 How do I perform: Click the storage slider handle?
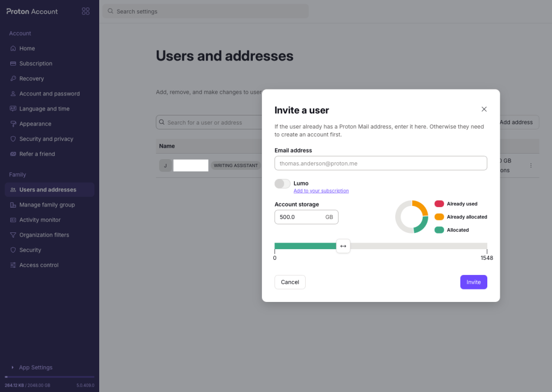(343, 246)
